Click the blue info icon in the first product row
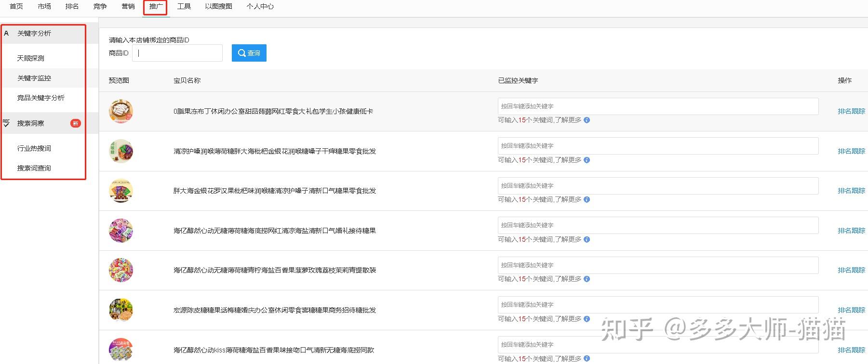The image size is (868, 364). tap(587, 120)
